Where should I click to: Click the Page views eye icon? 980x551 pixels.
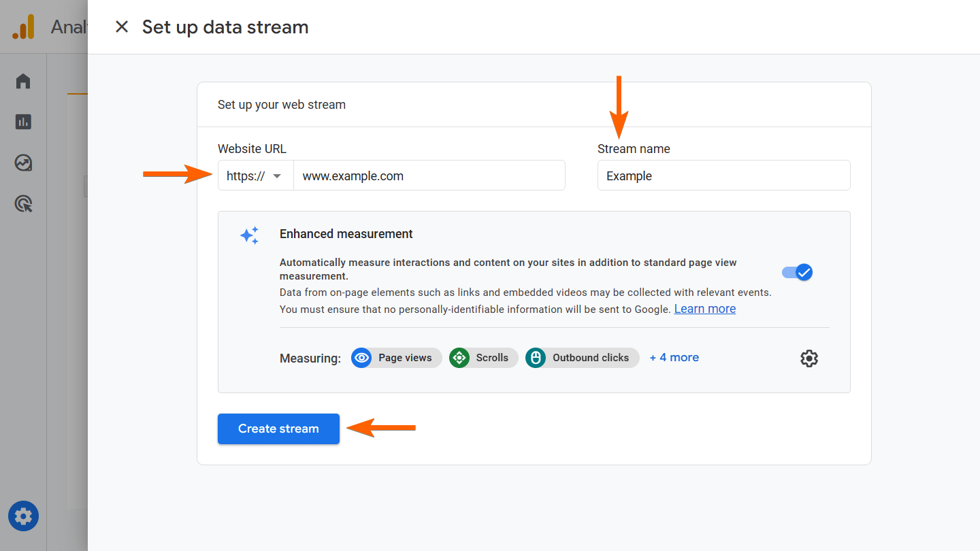[x=361, y=358]
